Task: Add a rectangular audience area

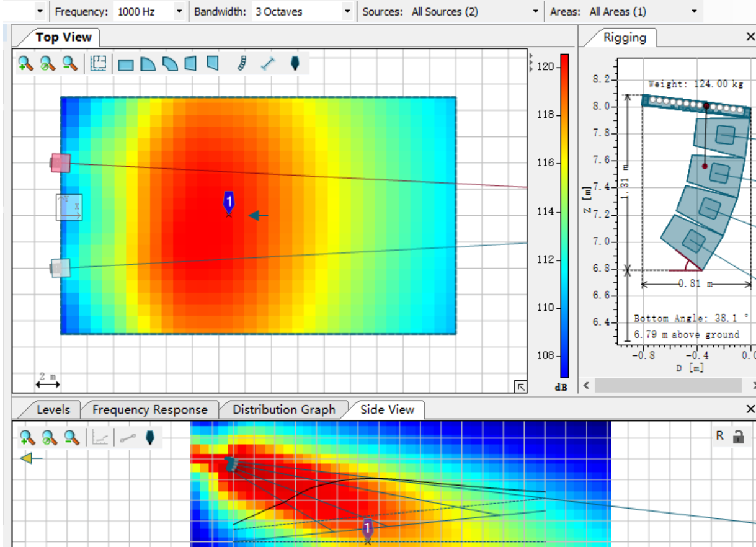Action: pos(126,64)
